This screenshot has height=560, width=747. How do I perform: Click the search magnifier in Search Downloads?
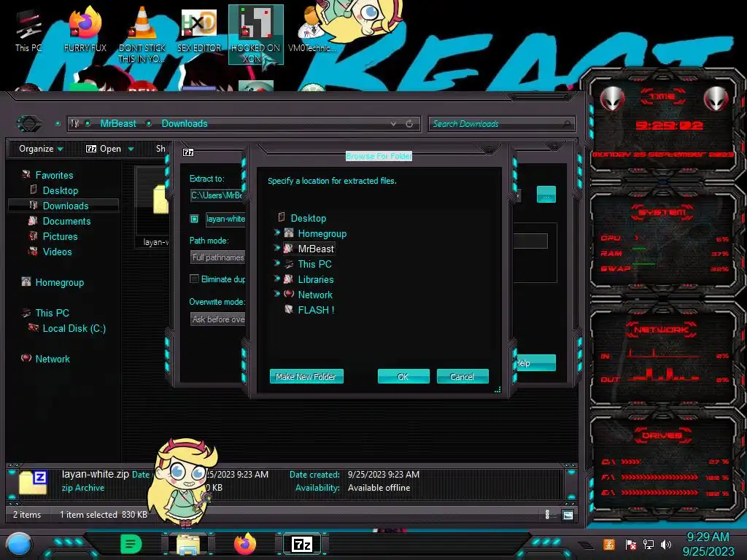click(x=566, y=124)
